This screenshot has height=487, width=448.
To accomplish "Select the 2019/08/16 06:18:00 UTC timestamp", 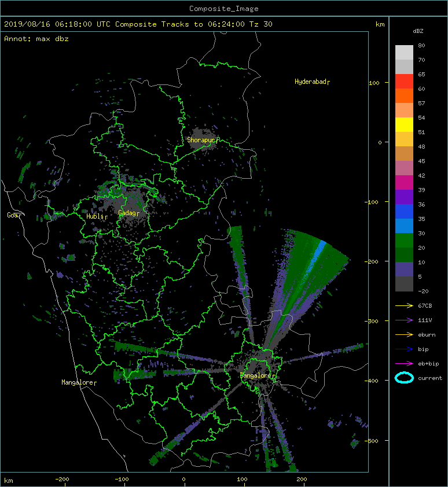I will click(57, 24).
